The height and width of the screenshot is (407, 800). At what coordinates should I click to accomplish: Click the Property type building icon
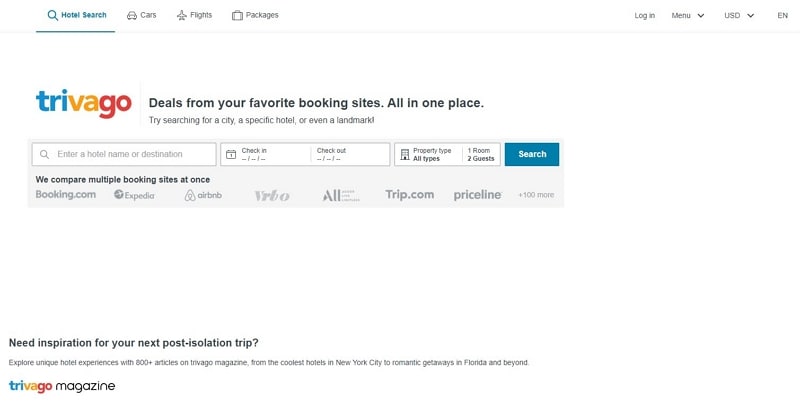pyautogui.click(x=404, y=155)
